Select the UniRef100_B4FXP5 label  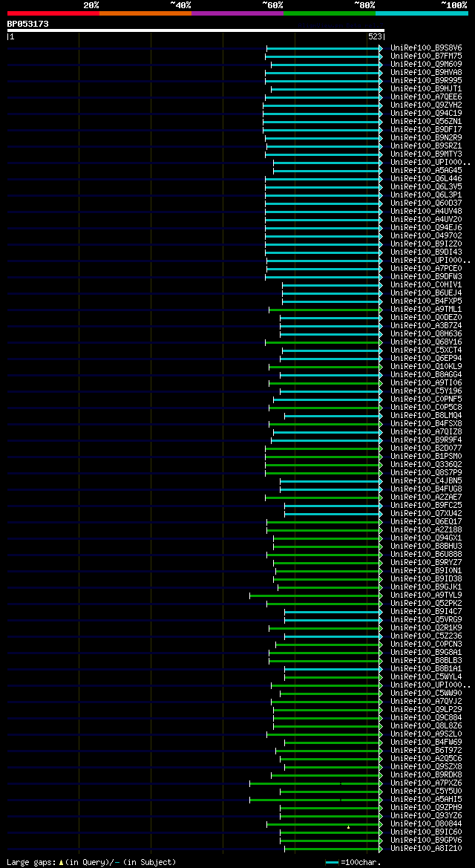click(x=426, y=301)
